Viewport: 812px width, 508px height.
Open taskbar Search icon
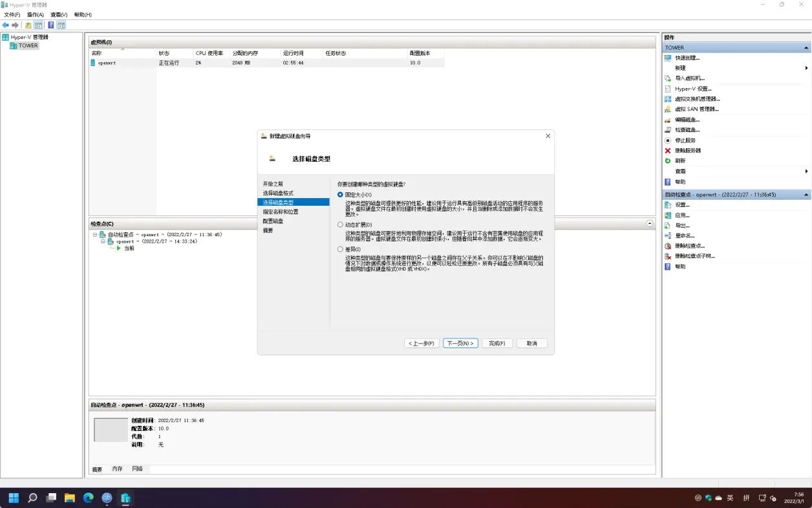click(x=32, y=498)
